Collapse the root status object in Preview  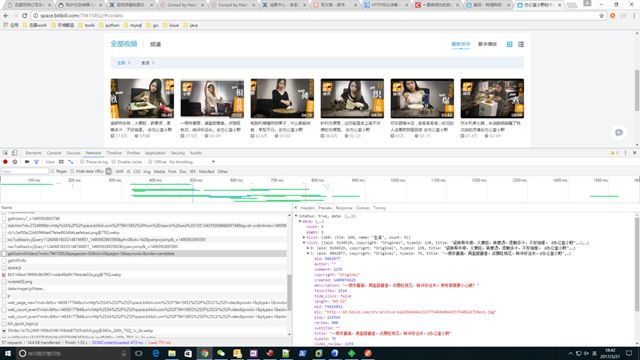pos(296,216)
